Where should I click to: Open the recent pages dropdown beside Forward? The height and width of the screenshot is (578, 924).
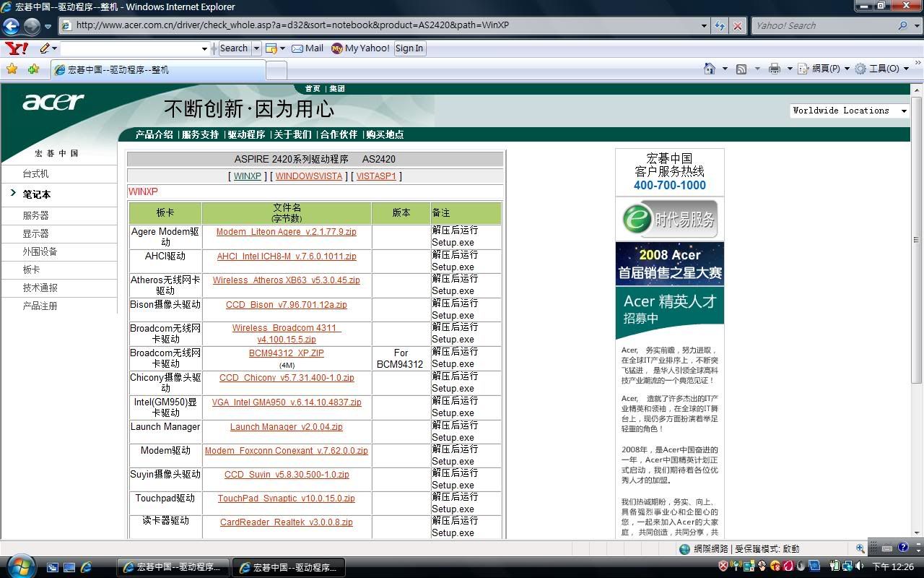point(48,26)
